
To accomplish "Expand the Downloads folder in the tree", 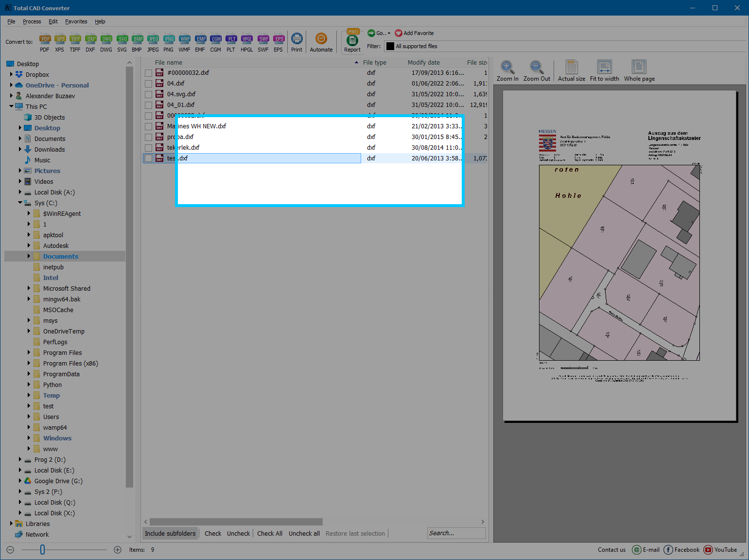I will click(20, 149).
